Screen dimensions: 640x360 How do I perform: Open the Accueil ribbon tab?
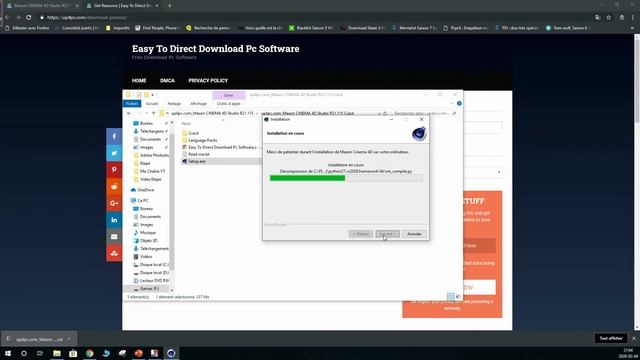point(152,104)
